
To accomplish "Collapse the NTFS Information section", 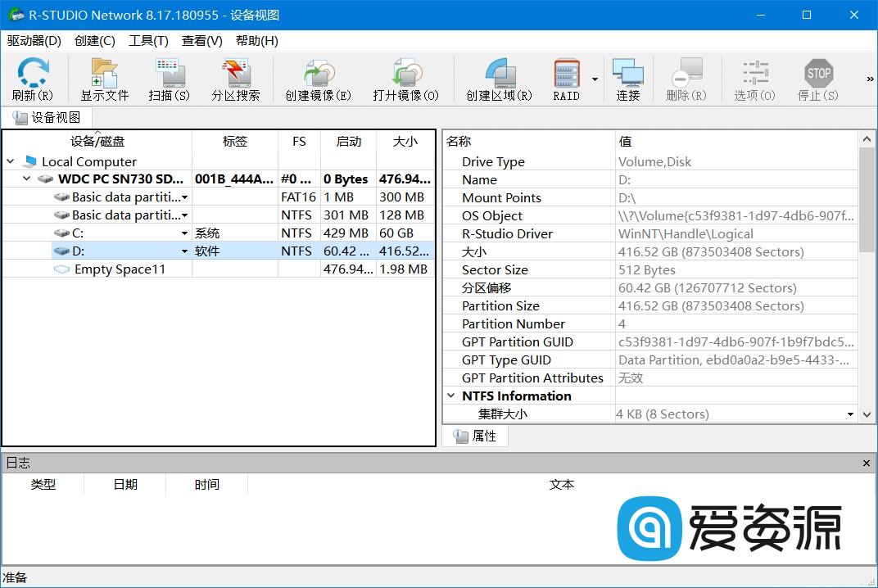I will [450, 396].
